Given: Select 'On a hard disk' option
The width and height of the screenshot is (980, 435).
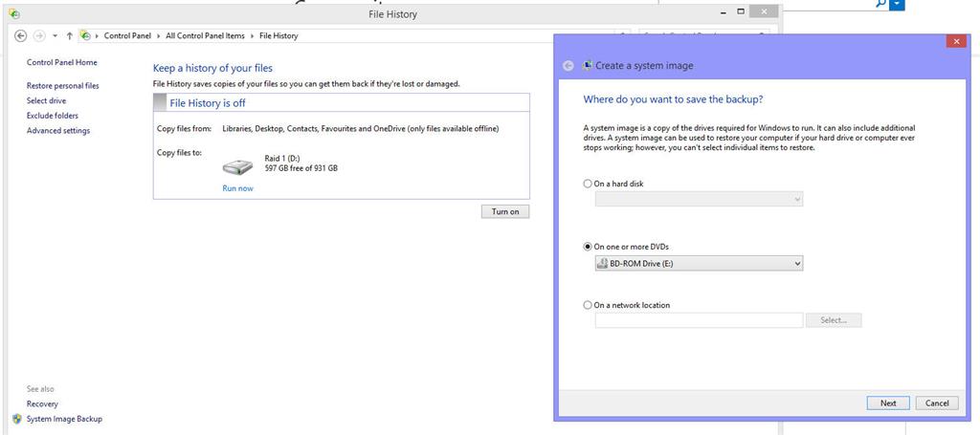Looking at the screenshot, I should click(613, 185).
